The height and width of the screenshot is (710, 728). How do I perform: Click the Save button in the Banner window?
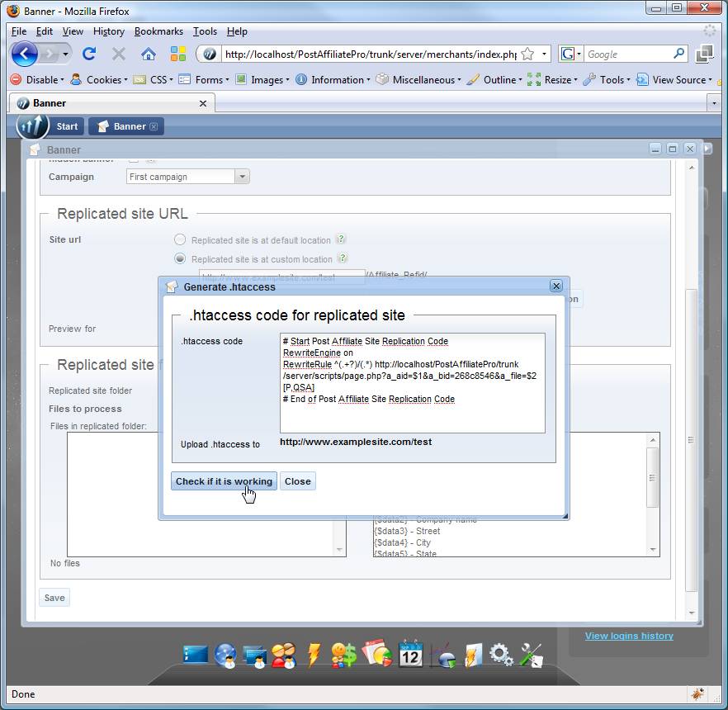coord(54,598)
